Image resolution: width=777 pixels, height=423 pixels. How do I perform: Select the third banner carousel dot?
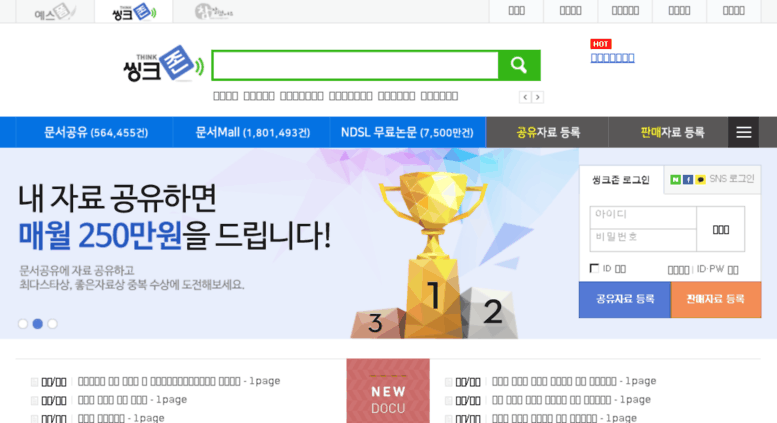tap(52, 323)
